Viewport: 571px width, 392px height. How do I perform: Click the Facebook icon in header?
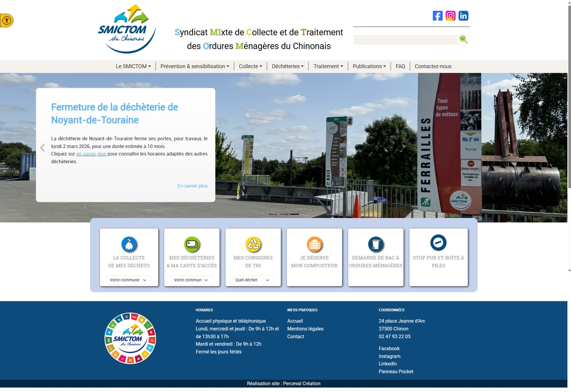coord(437,16)
